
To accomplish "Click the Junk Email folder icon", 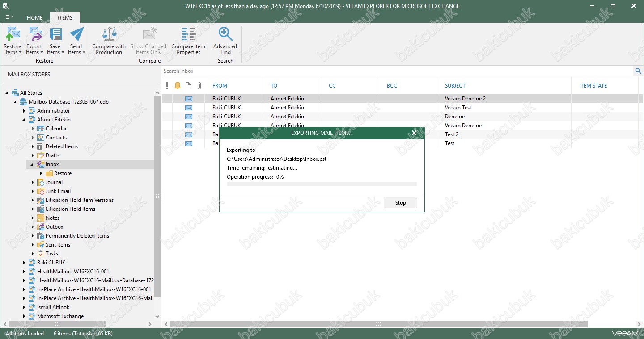I will [x=41, y=191].
